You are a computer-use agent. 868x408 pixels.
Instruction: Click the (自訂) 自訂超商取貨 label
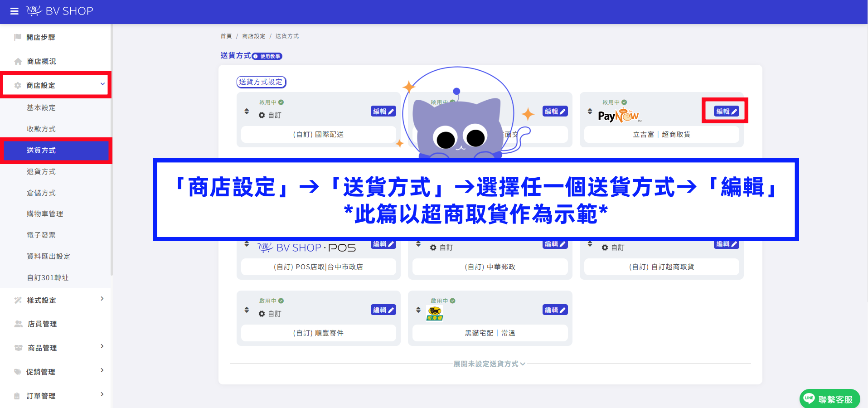pos(661,267)
